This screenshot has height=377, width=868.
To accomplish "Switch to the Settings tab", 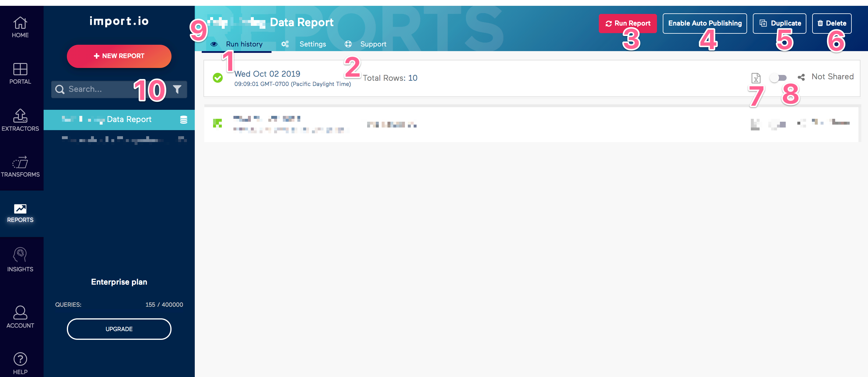I will 313,44.
